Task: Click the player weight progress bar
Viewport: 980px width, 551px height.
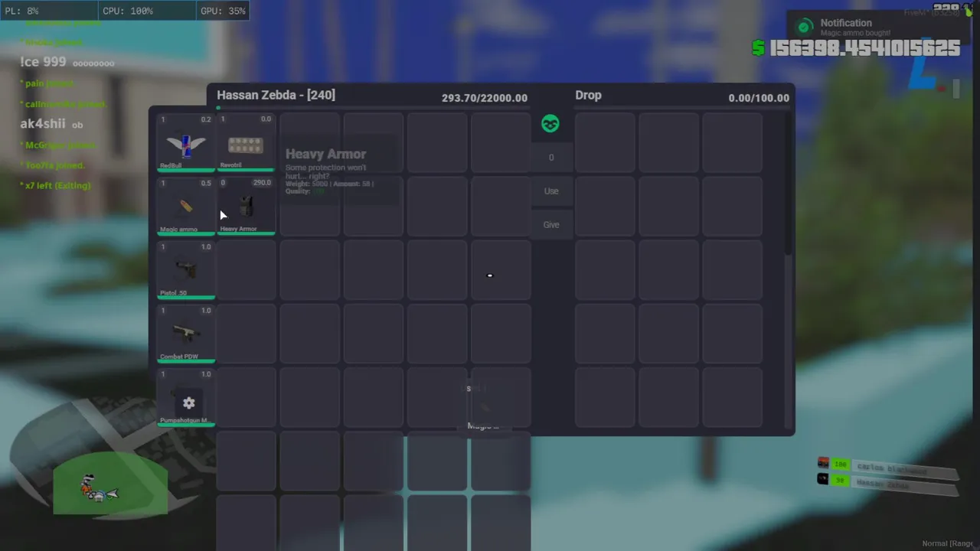Action: tap(372, 108)
